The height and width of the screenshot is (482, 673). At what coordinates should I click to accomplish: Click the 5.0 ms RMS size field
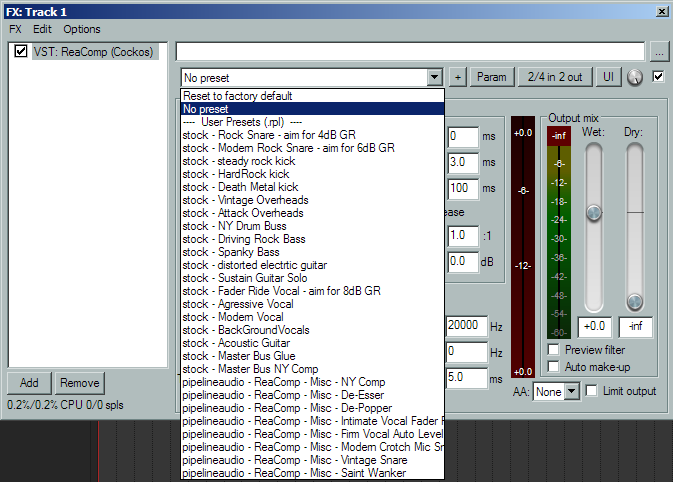466,378
